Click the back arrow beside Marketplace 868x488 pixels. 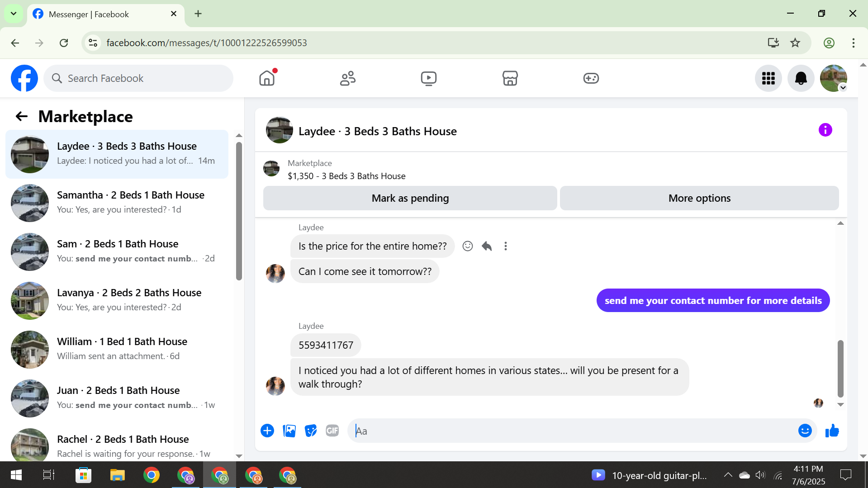(x=22, y=117)
